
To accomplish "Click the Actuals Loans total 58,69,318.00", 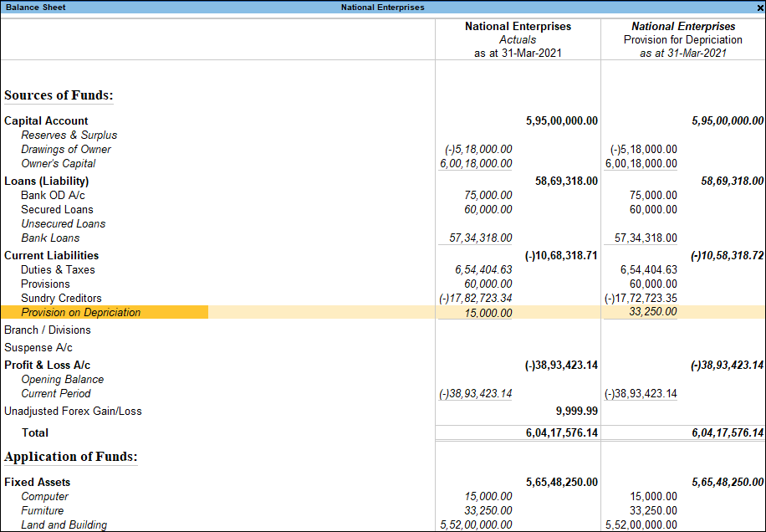I will [x=567, y=181].
